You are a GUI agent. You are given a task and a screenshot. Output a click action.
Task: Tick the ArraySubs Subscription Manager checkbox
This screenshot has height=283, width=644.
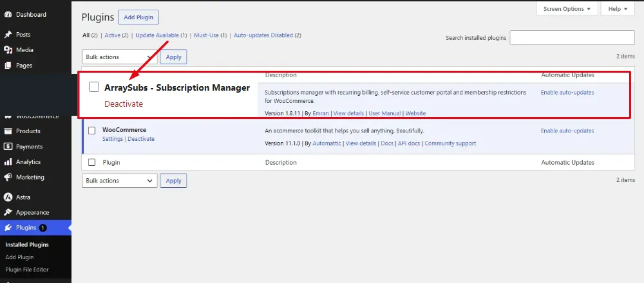click(x=94, y=87)
